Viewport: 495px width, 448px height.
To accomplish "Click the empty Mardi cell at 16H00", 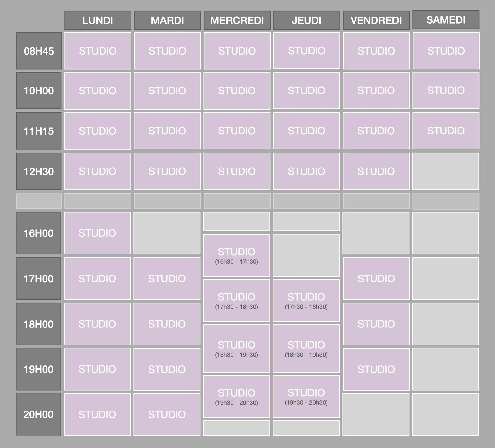I will [167, 233].
